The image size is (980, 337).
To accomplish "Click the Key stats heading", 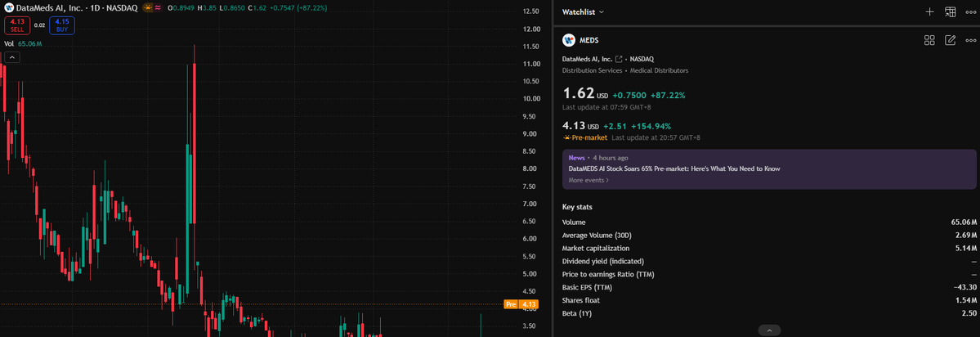I will tap(577, 207).
